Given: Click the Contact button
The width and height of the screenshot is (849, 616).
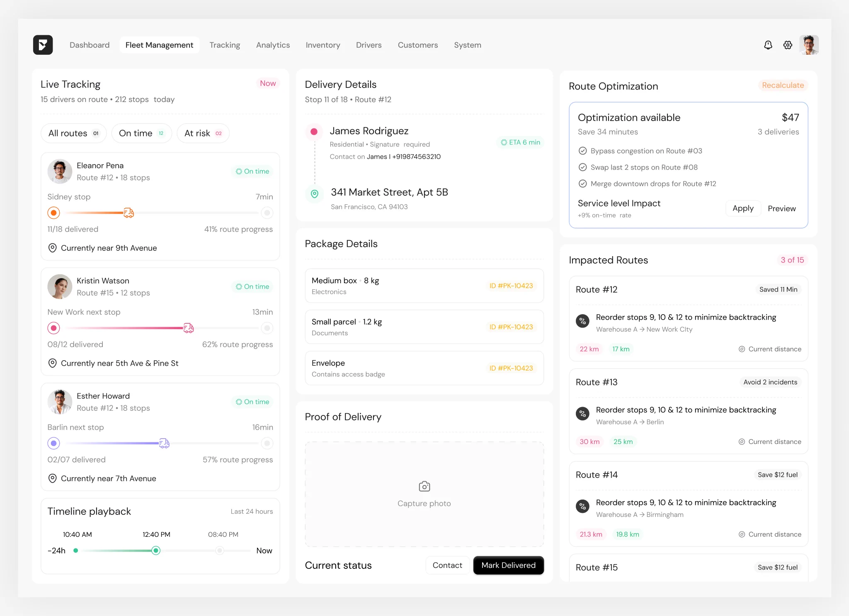Looking at the screenshot, I should pyautogui.click(x=447, y=565).
